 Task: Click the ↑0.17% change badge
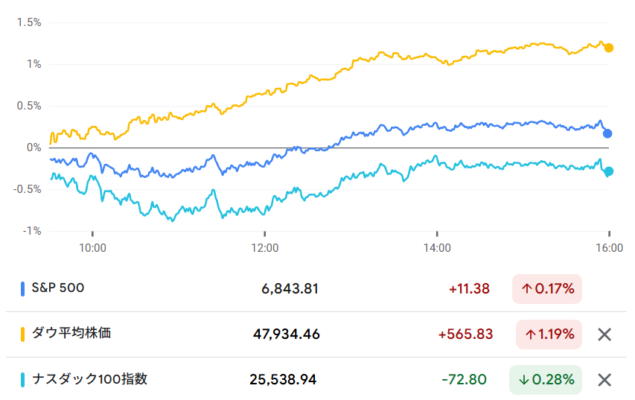click(x=546, y=289)
